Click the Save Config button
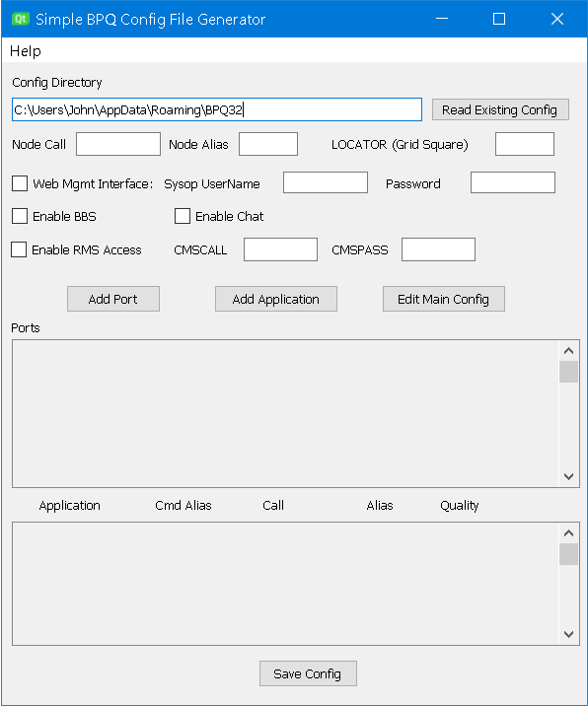The height and width of the screenshot is (706, 588). 308,673
